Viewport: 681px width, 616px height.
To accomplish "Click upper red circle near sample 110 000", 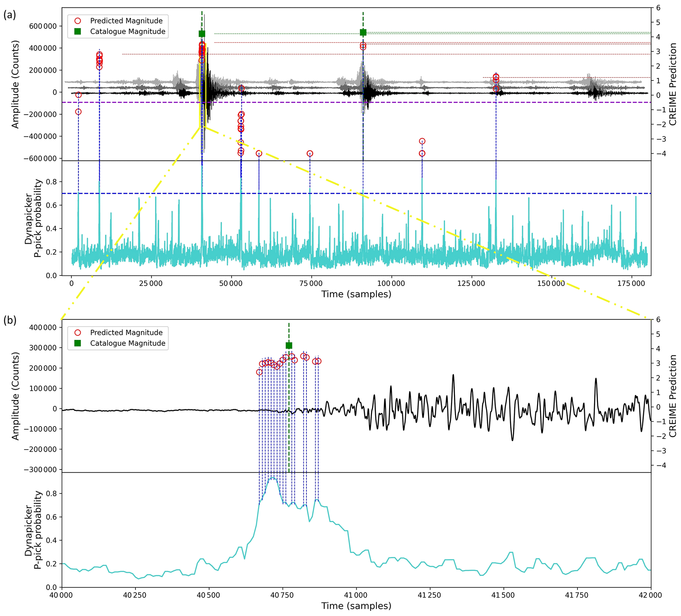I will (x=422, y=141).
